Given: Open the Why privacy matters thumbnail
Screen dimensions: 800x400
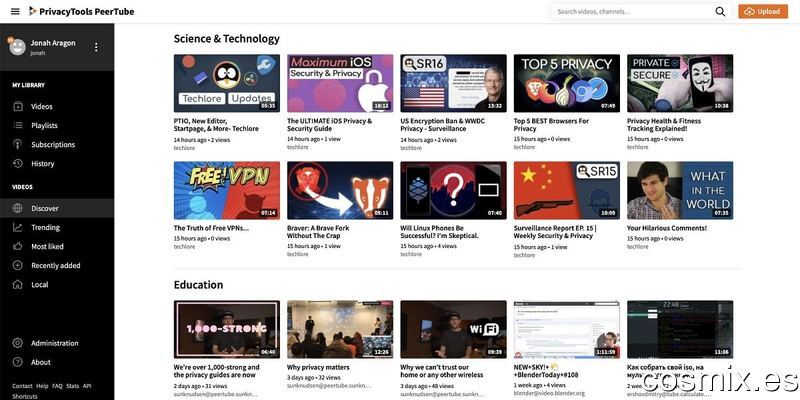Looking at the screenshot, I should (340, 329).
